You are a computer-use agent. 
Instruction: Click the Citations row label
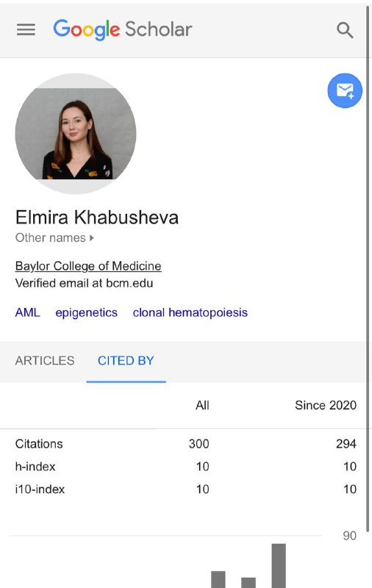[39, 444]
